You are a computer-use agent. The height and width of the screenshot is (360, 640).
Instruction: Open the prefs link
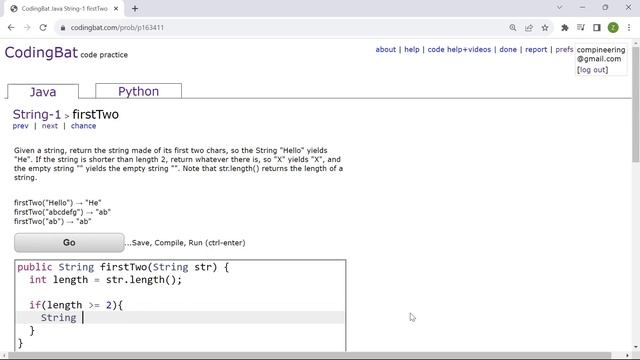(564, 49)
